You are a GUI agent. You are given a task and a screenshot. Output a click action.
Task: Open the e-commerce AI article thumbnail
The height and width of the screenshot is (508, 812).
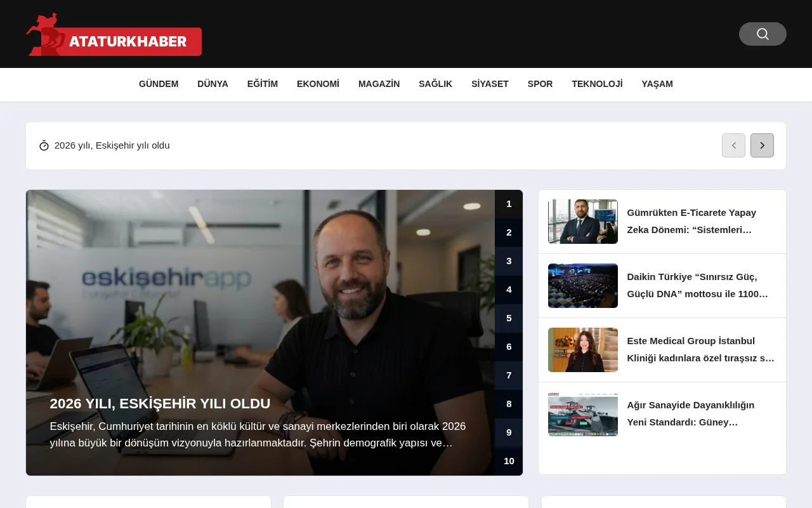coord(582,222)
